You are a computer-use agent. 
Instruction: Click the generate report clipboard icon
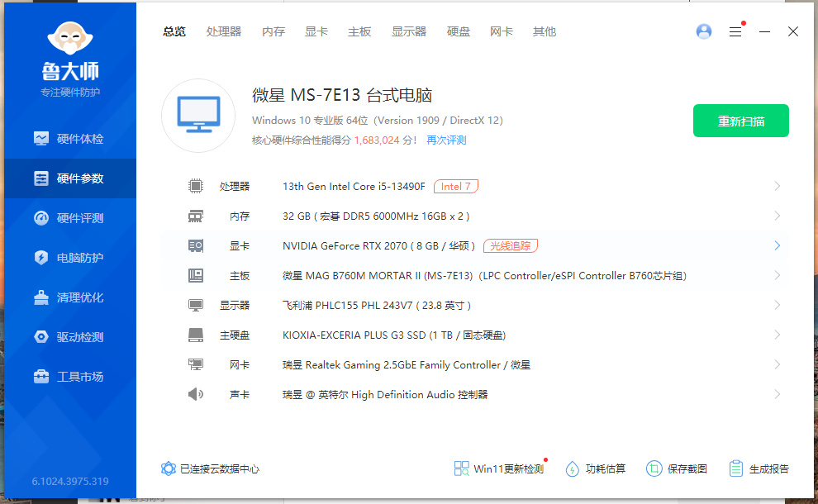[736, 468]
